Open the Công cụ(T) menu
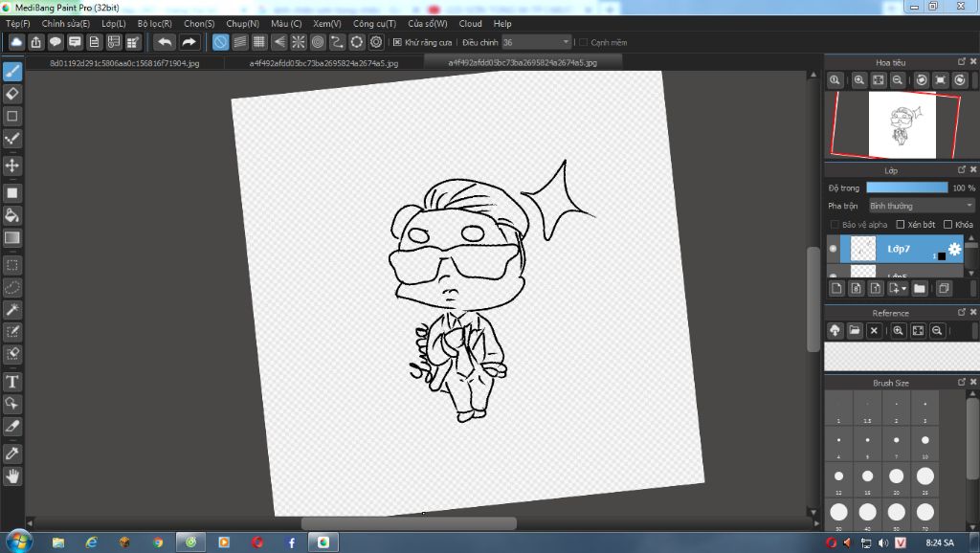The image size is (980, 553). point(374,24)
